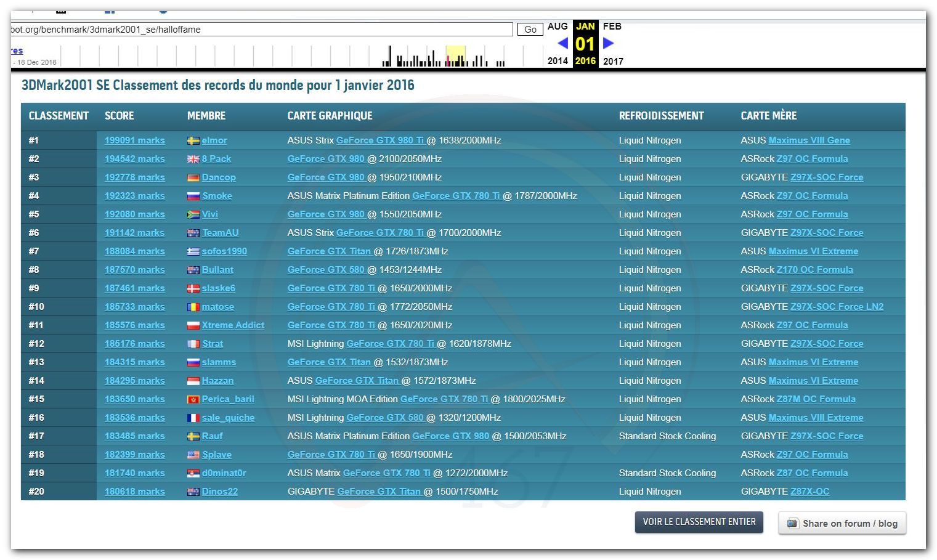This screenshot has height=560, width=937.
Task: Open member profile link Xtreme Addict
Action: click(x=233, y=325)
